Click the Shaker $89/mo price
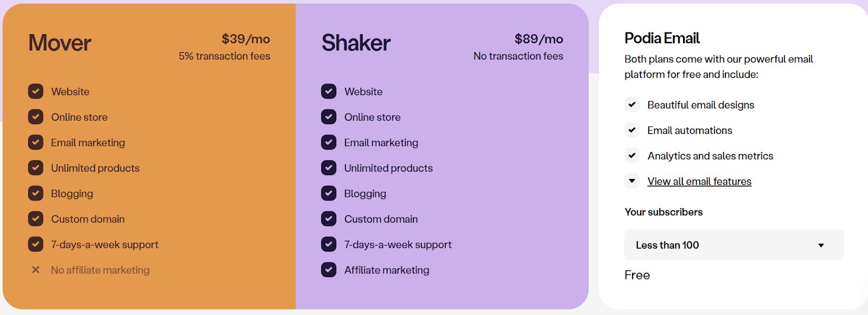Screen dimensions: 868x315 tap(539, 39)
